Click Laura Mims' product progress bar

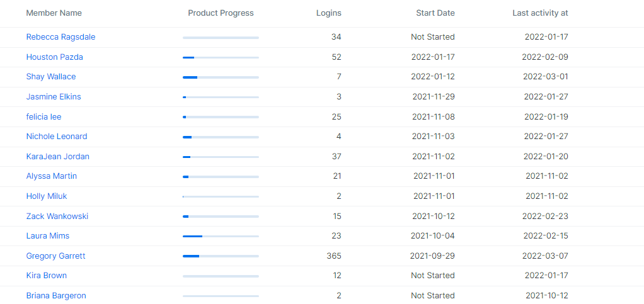coord(221,236)
